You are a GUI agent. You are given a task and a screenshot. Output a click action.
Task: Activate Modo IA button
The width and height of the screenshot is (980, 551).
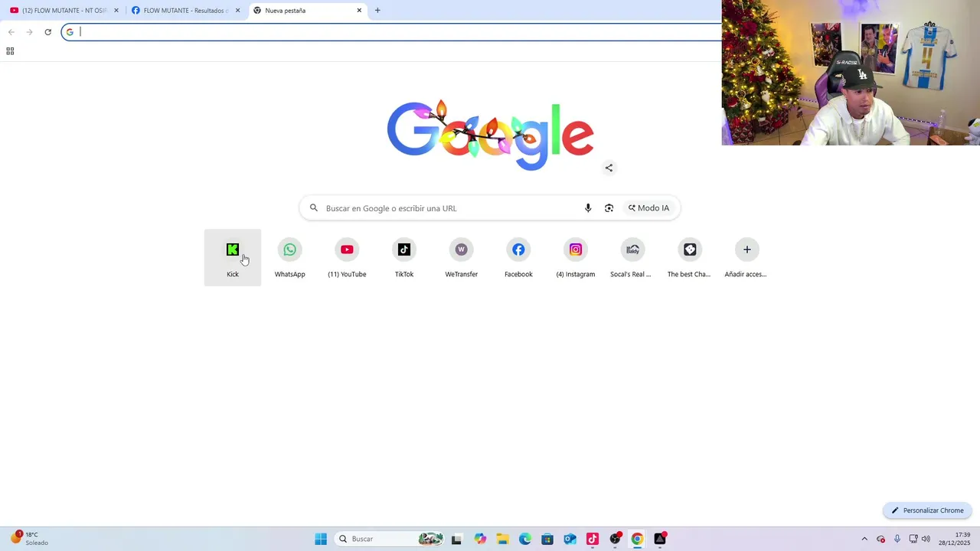(x=648, y=208)
